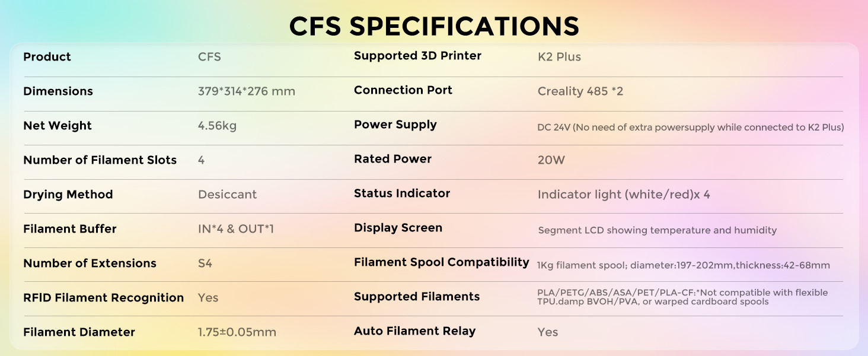Click the Supported 3D Printer label
Screen dimensions: 868x356
[x=417, y=56]
